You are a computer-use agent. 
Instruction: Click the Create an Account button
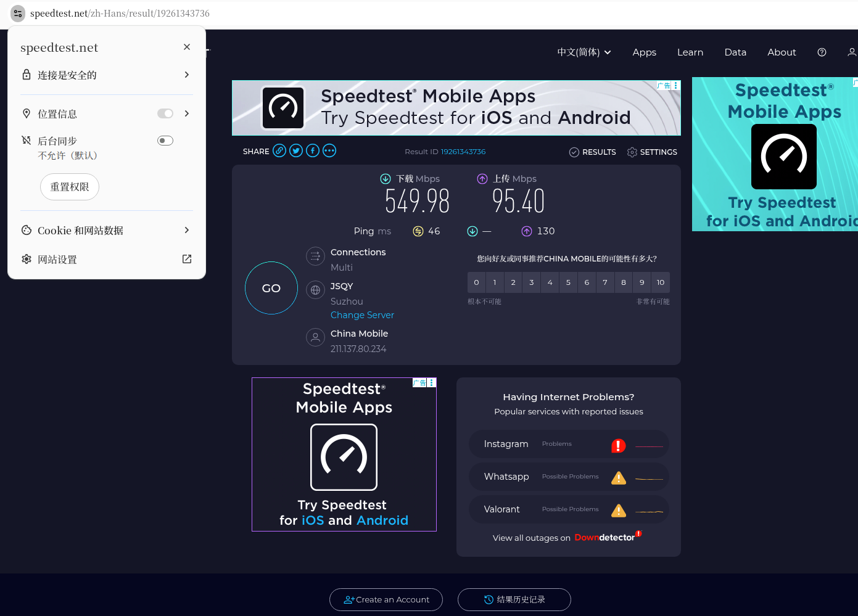[x=386, y=599]
